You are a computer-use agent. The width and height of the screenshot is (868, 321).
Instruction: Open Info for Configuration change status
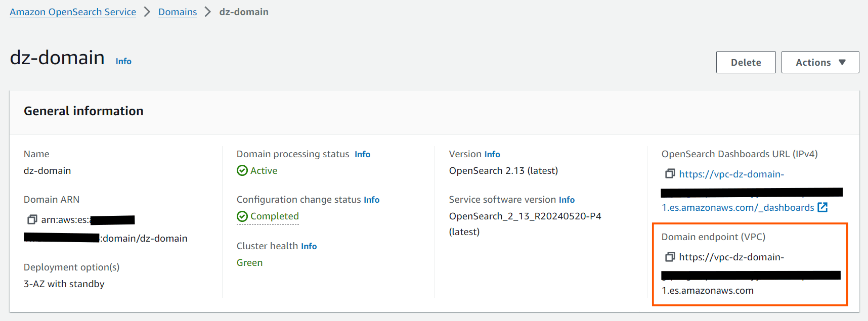pos(371,200)
